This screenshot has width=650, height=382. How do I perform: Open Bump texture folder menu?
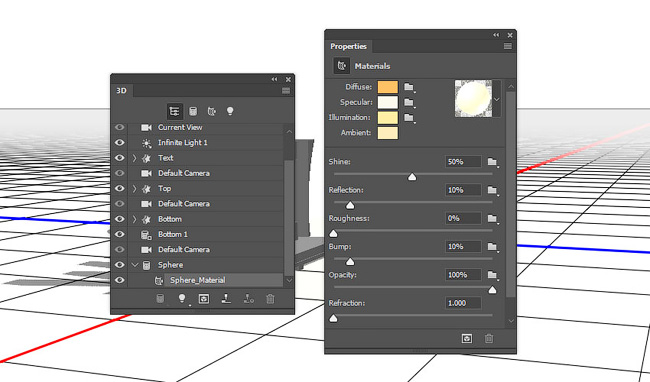[492, 247]
